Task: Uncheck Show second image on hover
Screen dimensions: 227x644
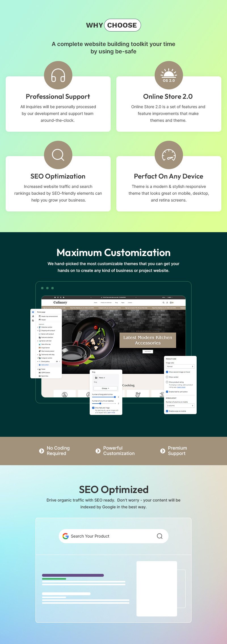Action: (167, 372)
